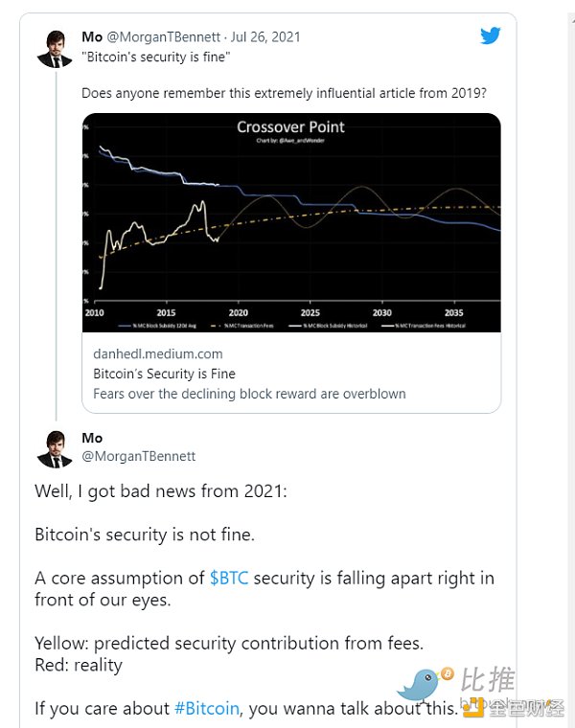Image resolution: width=575 pixels, height=728 pixels.
Task: Click the Twitter bird logo
Action: point(491,35)
